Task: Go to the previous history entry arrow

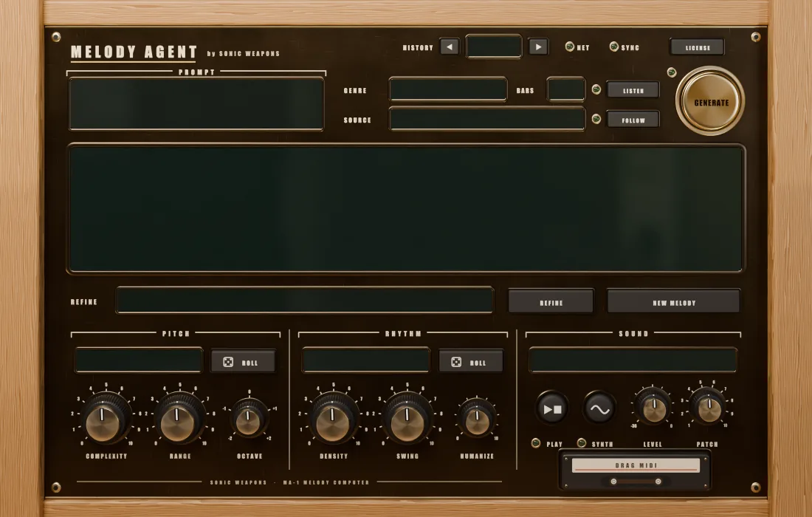Action: [x=449, y=47]
